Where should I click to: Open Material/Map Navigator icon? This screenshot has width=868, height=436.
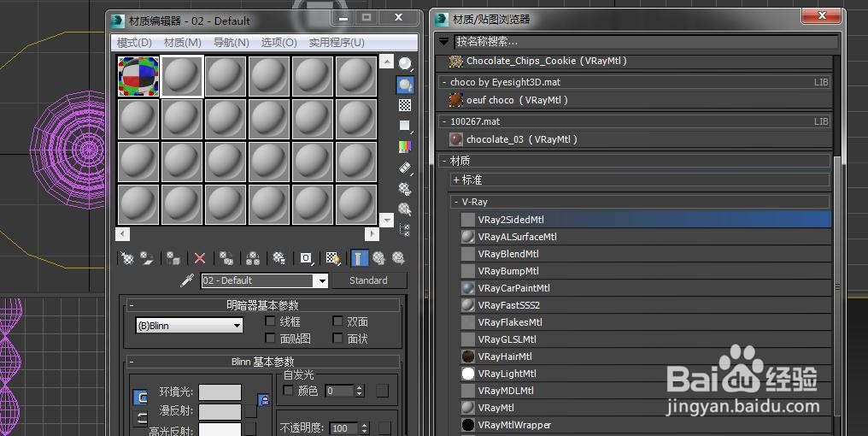tap(405, 229)
